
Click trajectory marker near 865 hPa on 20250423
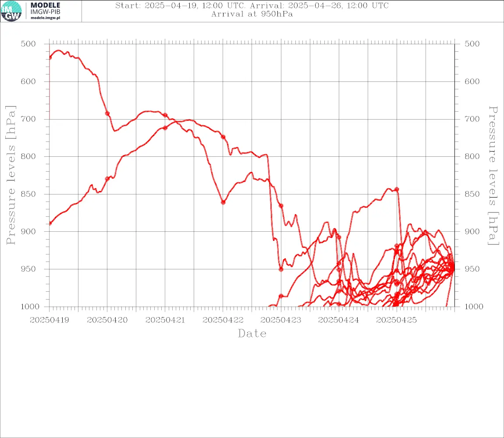281,206
